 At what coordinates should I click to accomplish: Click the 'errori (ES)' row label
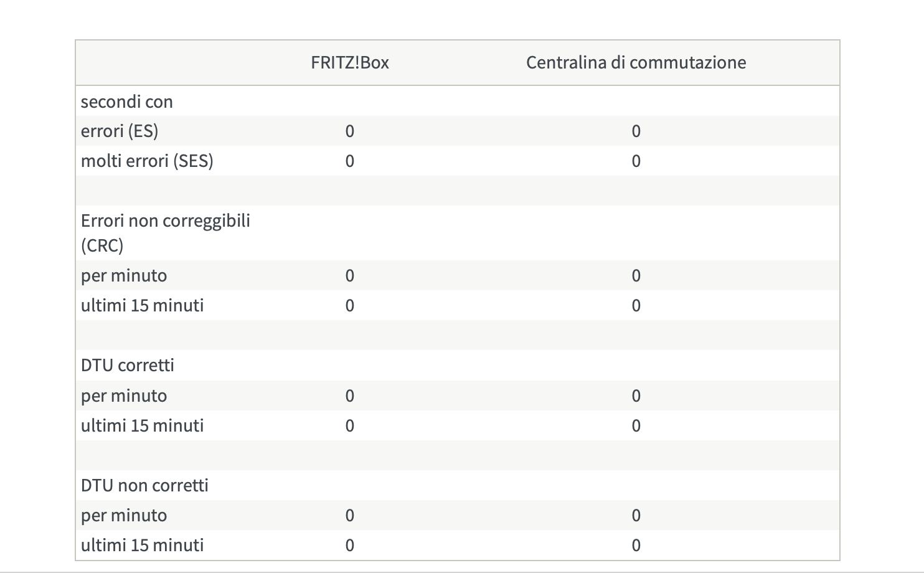(120, 131)
